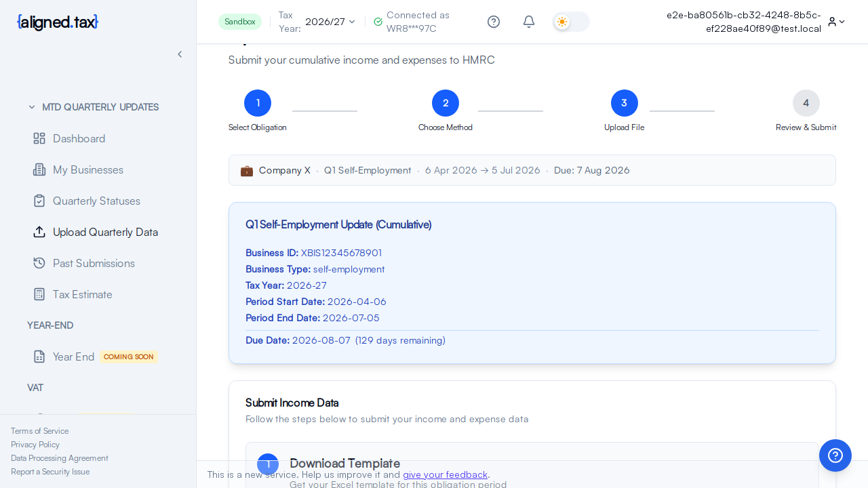Open the Tax Year 2026/27 dropdown
This screenshot has width=868, height=488.
pos(330,21)
